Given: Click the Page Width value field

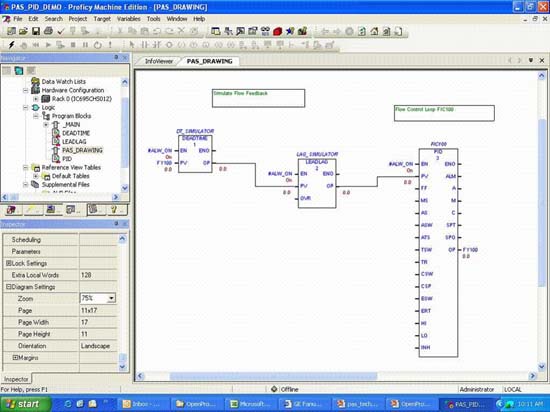Looking at the screenshot, I should click(x=98, y=322).
